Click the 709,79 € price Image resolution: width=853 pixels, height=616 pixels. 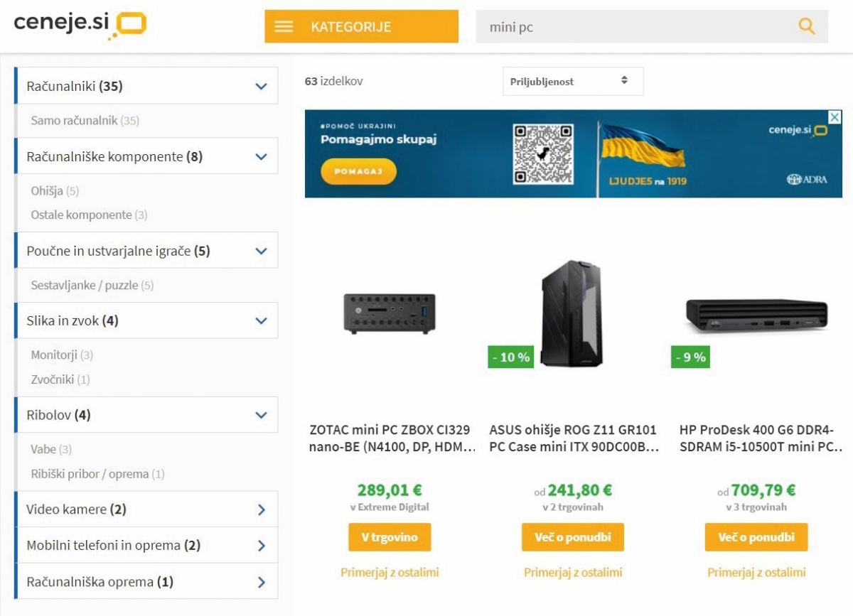click(763, 490)
